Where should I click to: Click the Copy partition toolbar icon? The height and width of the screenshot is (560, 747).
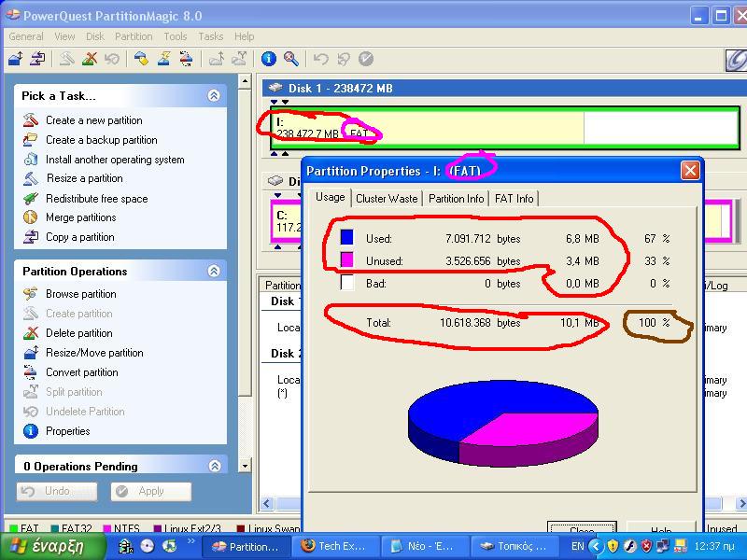click(x=37, y=59)
